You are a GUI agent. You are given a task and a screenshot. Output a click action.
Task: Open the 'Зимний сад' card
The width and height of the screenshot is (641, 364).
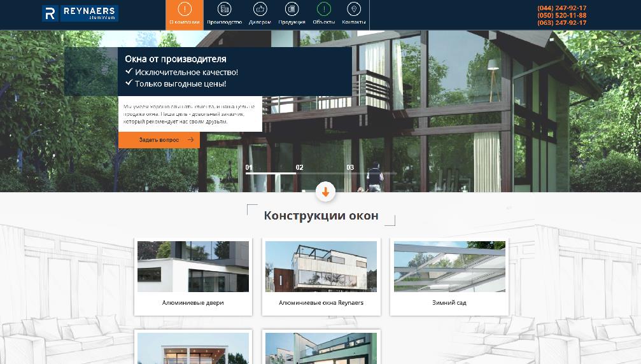pyautogui.click(x=449, y=277)
